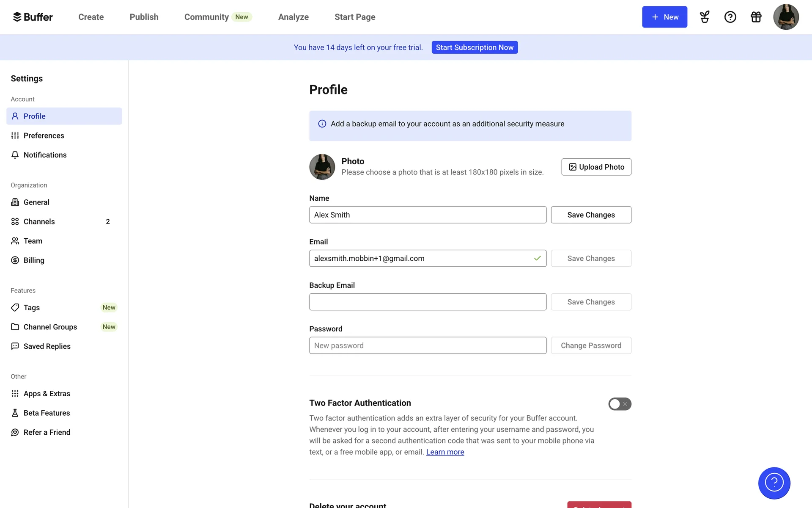Open Channels in settings sidebar
The width and height of the screenshot is (812, 508).
[39, 221]
